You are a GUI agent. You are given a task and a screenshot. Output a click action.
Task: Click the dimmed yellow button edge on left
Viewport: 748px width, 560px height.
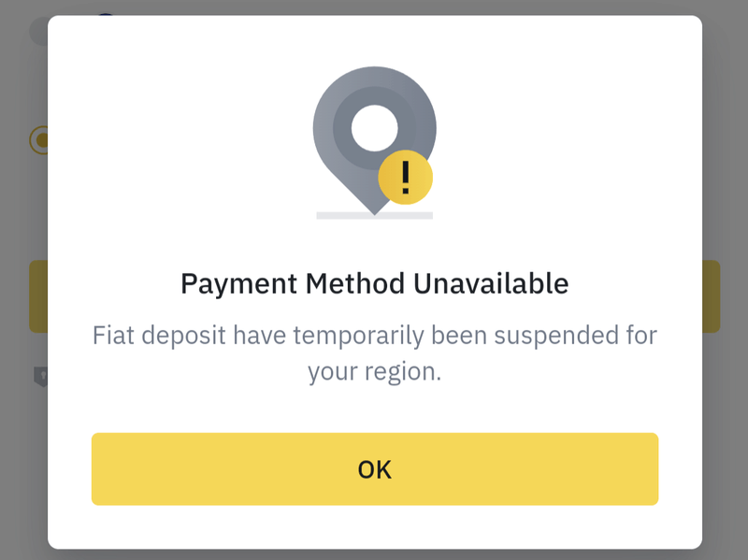click(38, 296)
